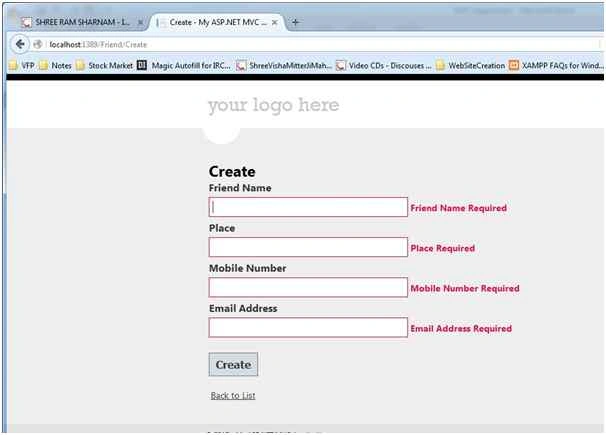Open the XAMPP FAQs for Windows bookmark
The image size is (606, 435).
(x=557, y=66)
